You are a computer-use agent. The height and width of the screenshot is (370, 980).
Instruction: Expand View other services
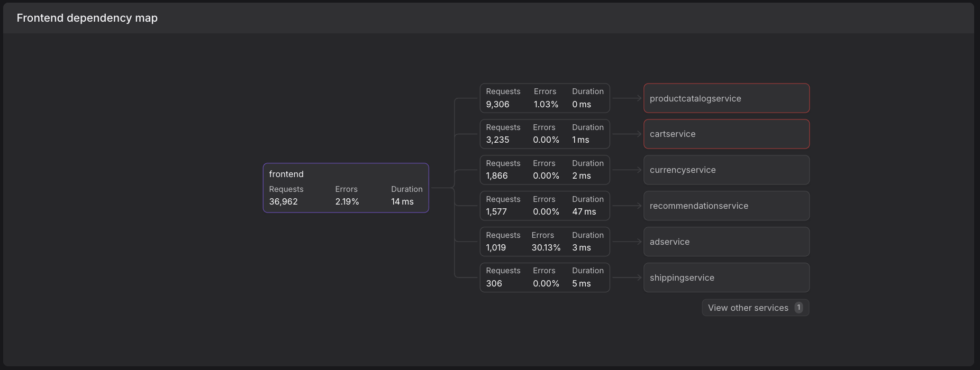748,308
